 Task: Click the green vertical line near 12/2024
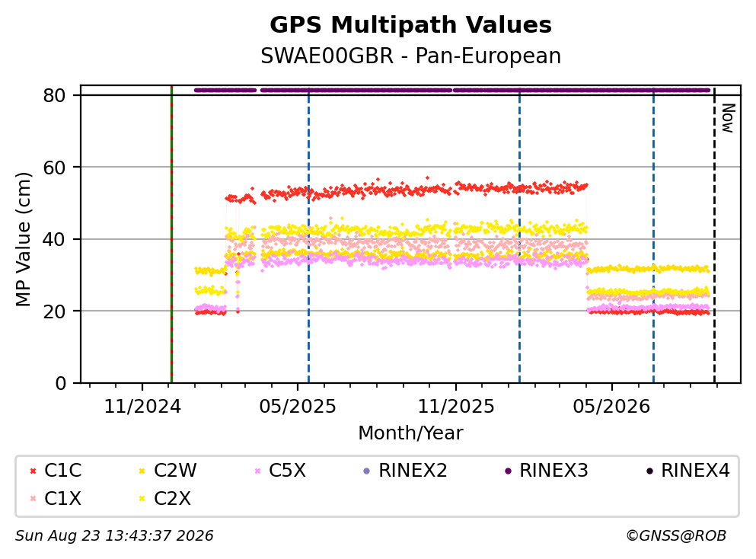[x=171, y=235]
